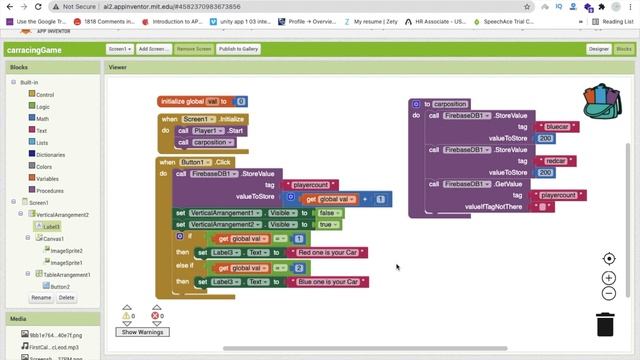Click the Delete button
Viewport: 640px width, 360px height.
point(67,298)
